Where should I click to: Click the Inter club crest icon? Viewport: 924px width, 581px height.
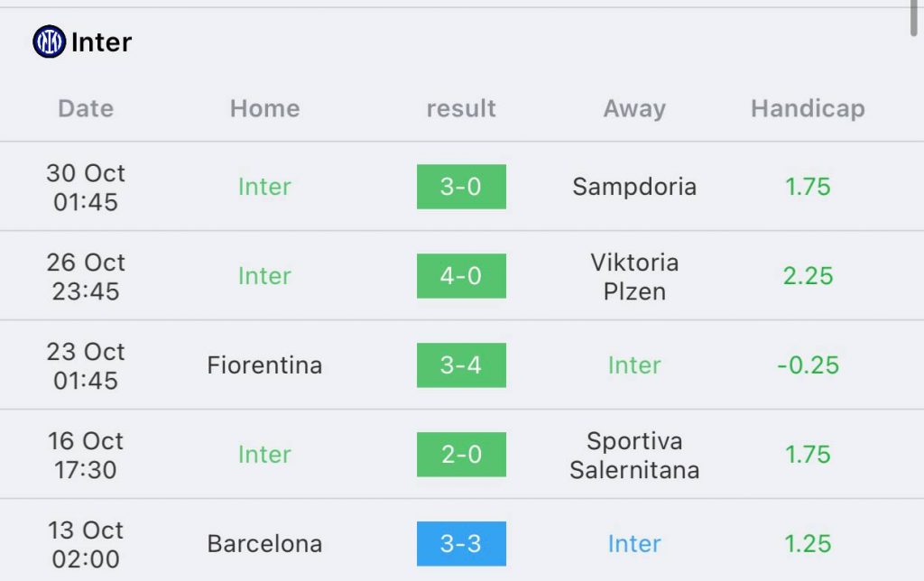point(49,41)
